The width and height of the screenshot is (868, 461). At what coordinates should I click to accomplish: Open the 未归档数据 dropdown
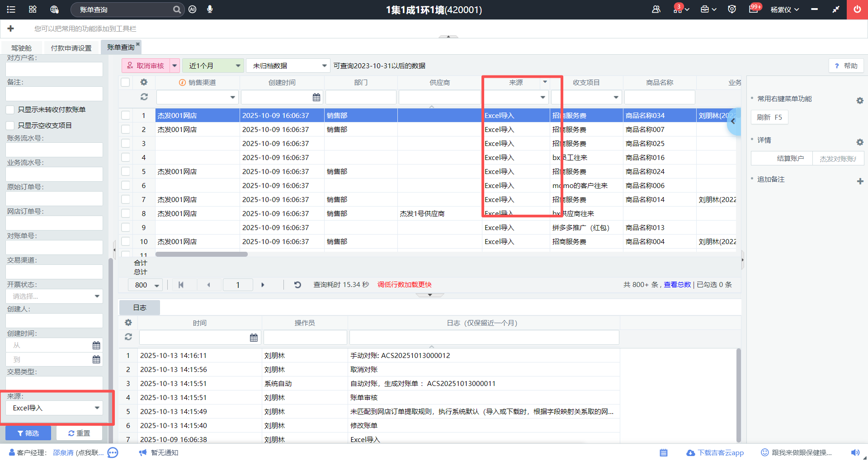pyautogui.click(x=324, y=66)
